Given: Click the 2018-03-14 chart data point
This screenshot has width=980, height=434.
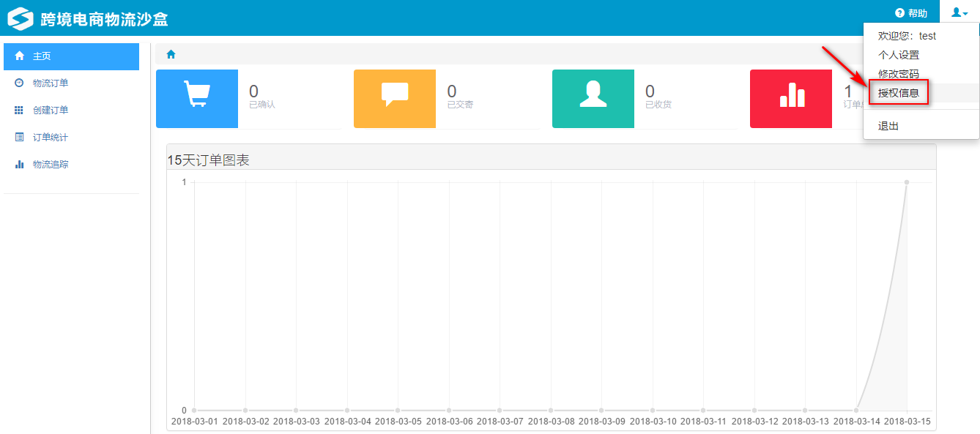Looking at the screenshot, I should 856,410.
